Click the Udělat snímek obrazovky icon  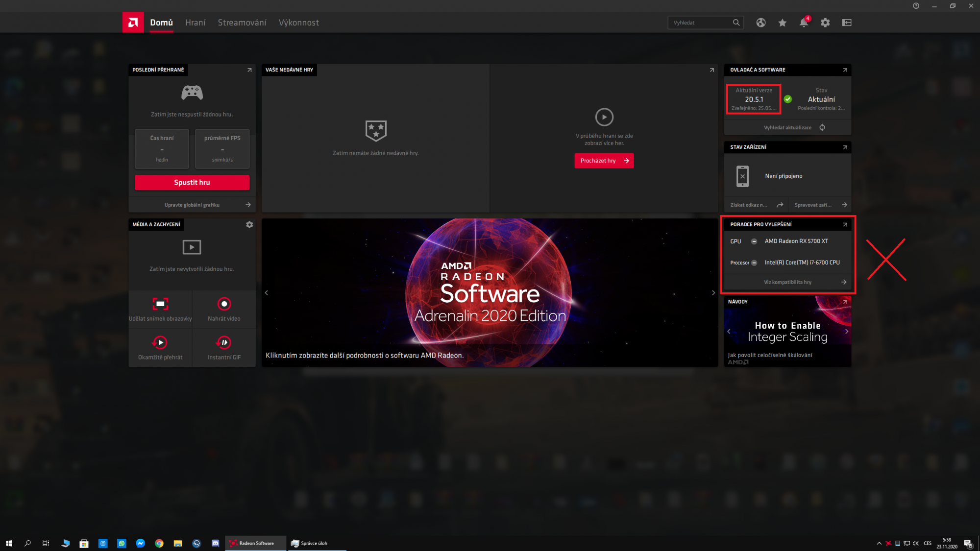(160, 304)
